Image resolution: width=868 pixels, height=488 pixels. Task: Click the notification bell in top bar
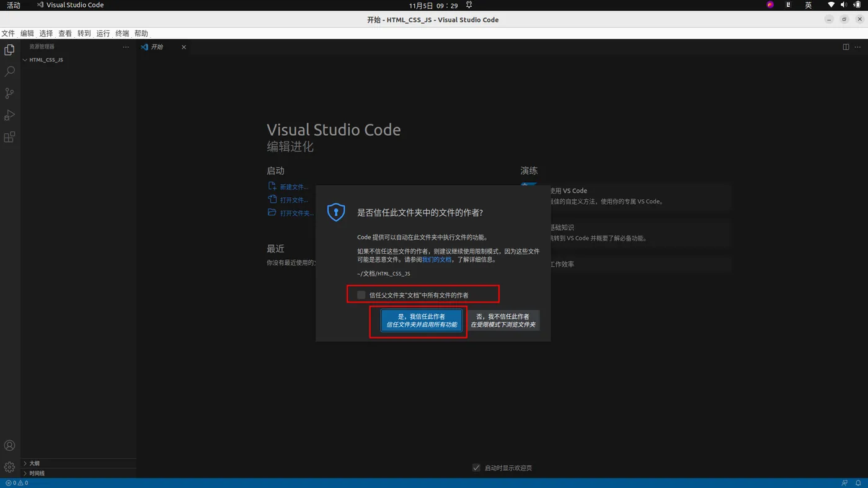(469, 5)
